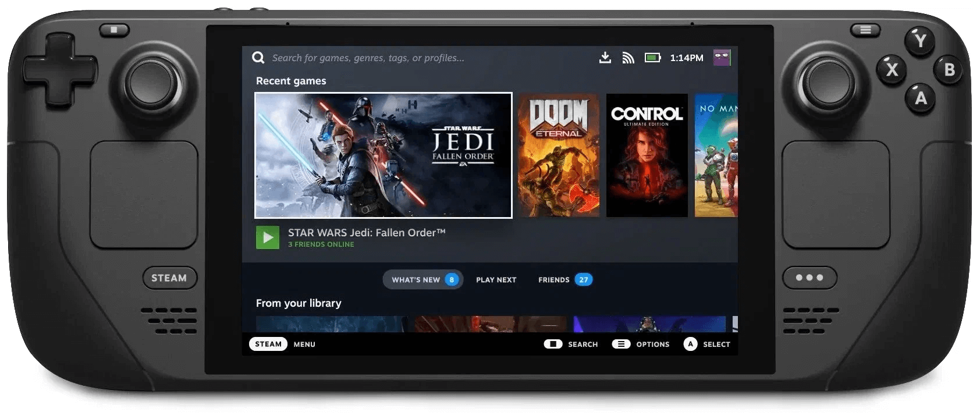The height and width of the screenshot is (419, 980).
Task: Check the green battery indicator icon
Action: [652, 58]
